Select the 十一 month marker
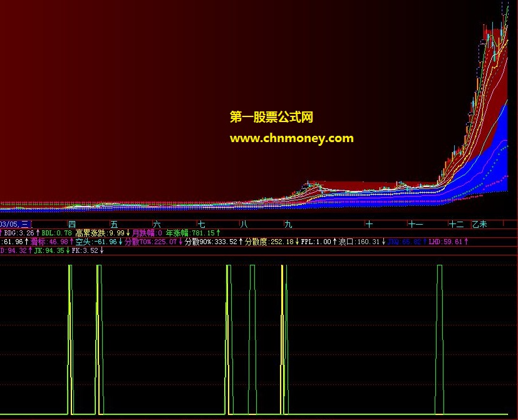The width and height of the screenshot is (518, 420). pos(415,225)
